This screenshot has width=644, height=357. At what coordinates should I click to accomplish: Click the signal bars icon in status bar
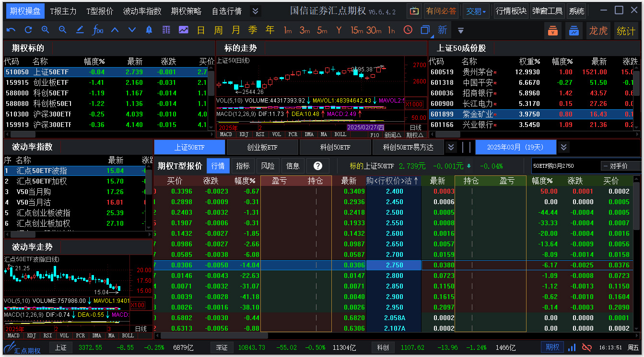pos(572,347)
